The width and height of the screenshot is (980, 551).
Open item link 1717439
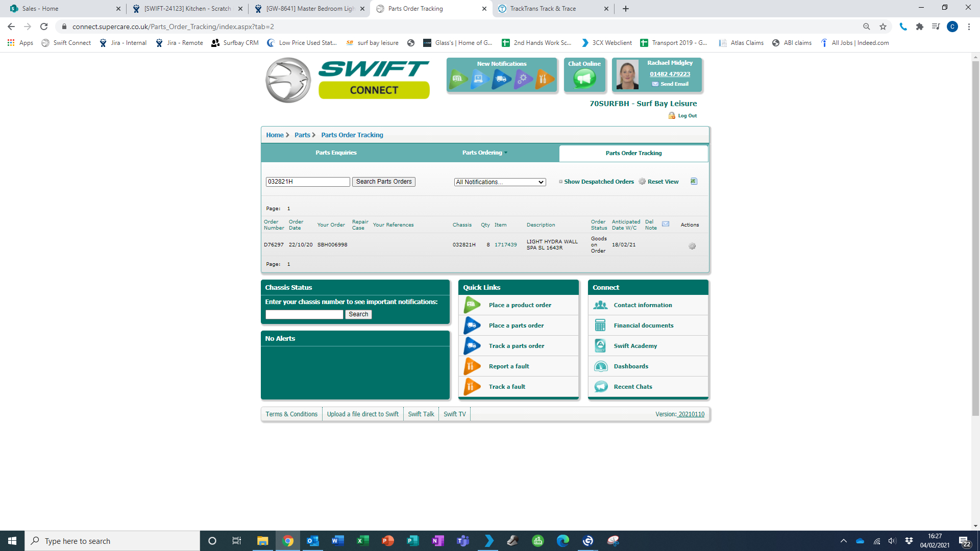pos(505,245)
